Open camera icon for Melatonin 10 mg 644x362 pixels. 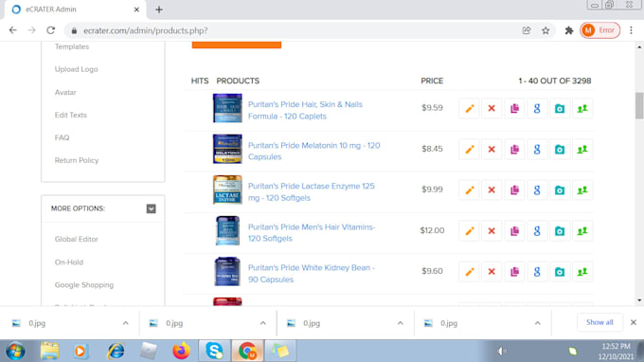[560, 149]
